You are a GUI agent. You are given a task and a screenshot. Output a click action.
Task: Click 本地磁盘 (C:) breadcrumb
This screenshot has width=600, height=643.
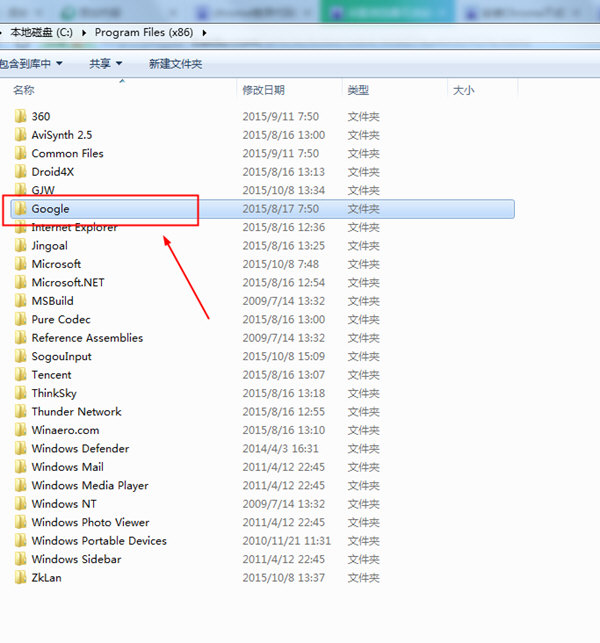41,32
